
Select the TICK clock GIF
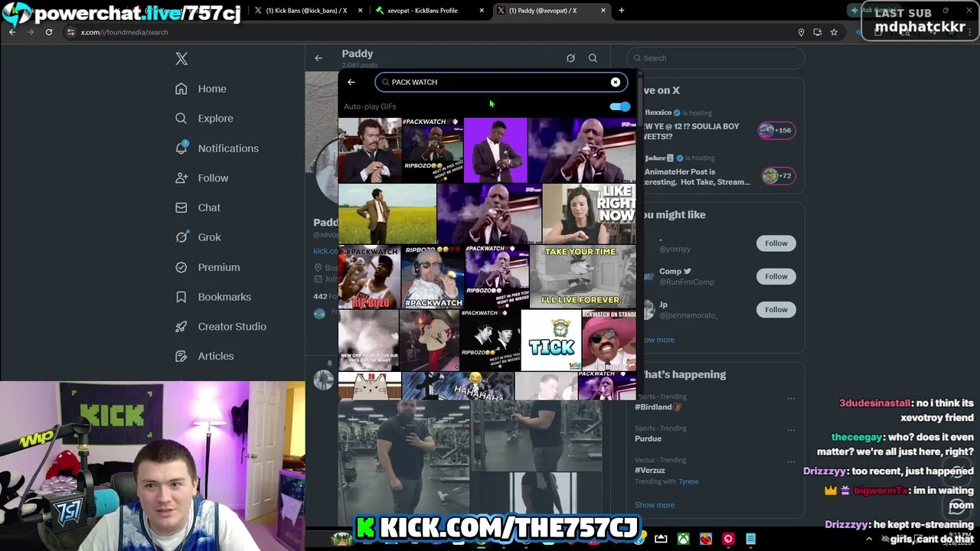coord(550,340)
